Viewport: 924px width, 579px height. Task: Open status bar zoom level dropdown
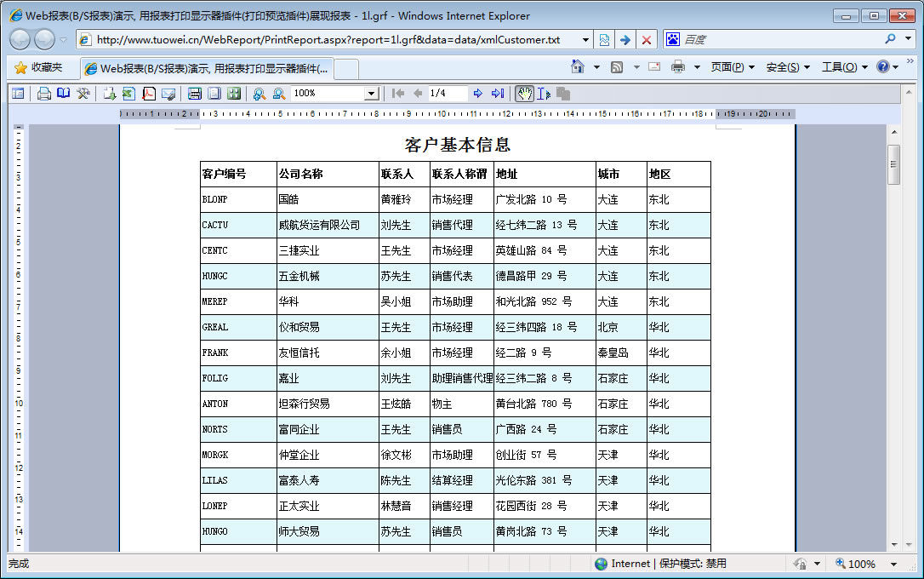[x=893, y=564]
